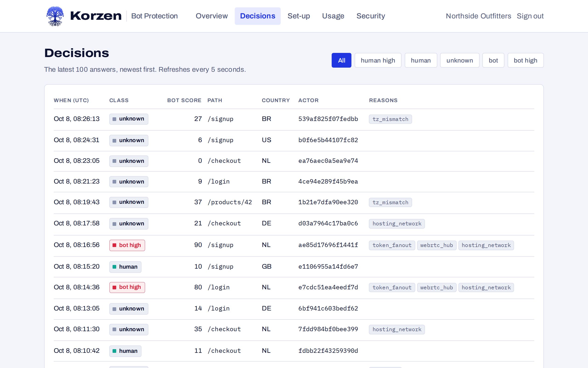Click the human badge at 08:10:42

[125, 351]
